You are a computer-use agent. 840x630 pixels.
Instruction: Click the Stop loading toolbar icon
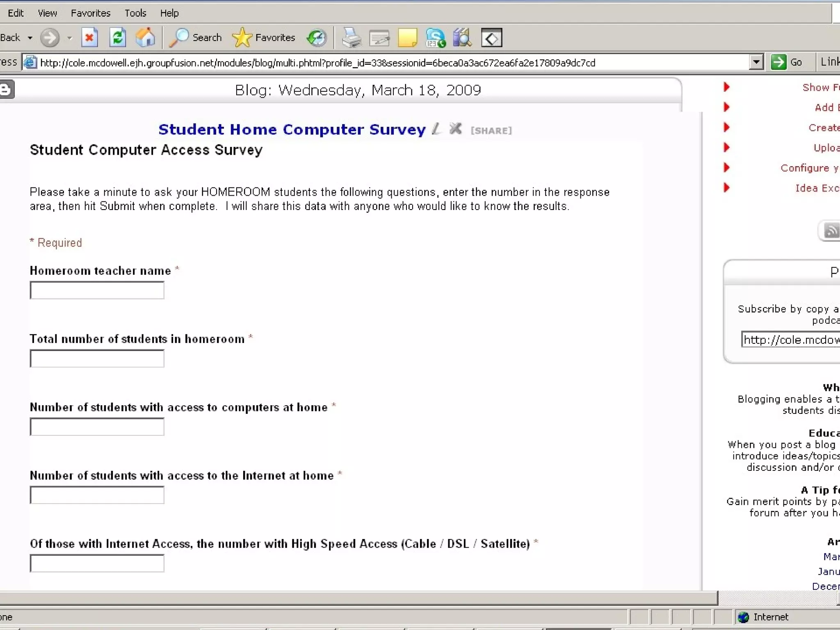[x=89, y=38]
